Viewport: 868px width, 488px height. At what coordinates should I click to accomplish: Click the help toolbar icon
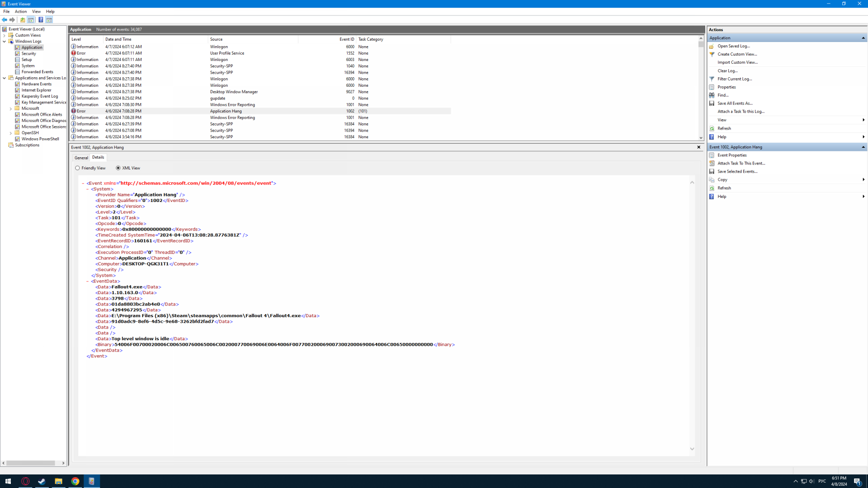[x=41, y=20]
